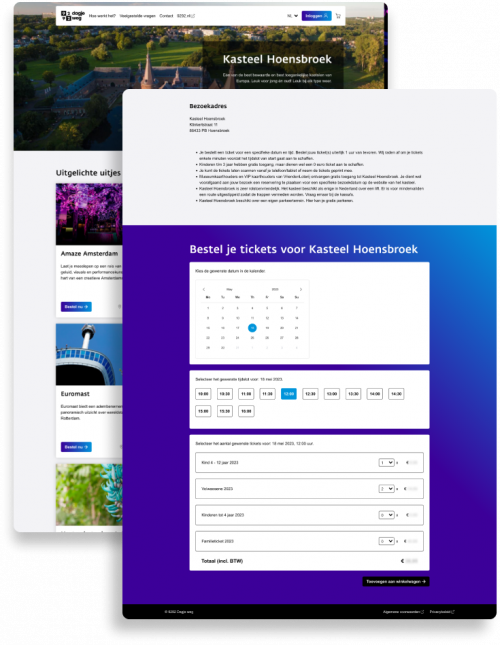Image resolution: width=500 pixels, height=645 pixels.
Task: Select date 19 in the calendar
Action: pos(267,328)
